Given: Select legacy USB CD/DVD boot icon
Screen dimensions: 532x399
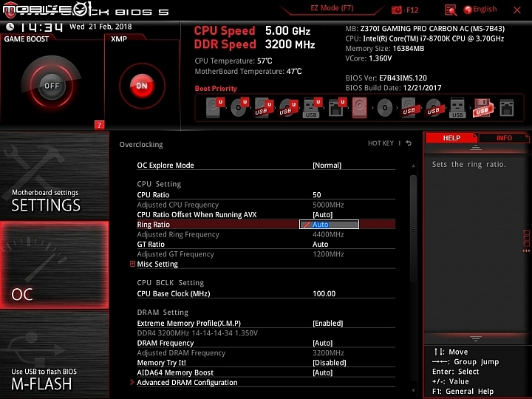Looking at the screenshot, I should 434,108.
